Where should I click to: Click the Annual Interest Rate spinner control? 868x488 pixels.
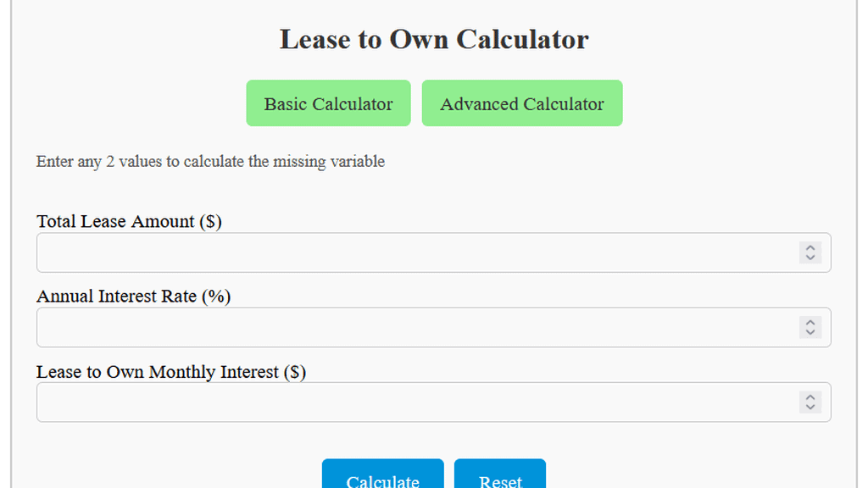click(810, 328)
